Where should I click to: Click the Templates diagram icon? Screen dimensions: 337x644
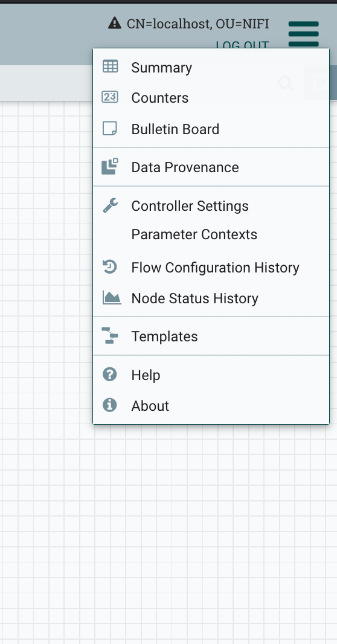109,335
